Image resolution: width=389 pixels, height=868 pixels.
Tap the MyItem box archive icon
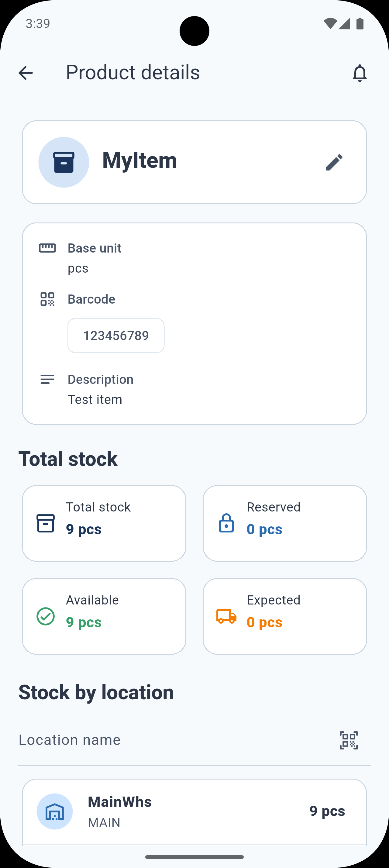[64, 162]
